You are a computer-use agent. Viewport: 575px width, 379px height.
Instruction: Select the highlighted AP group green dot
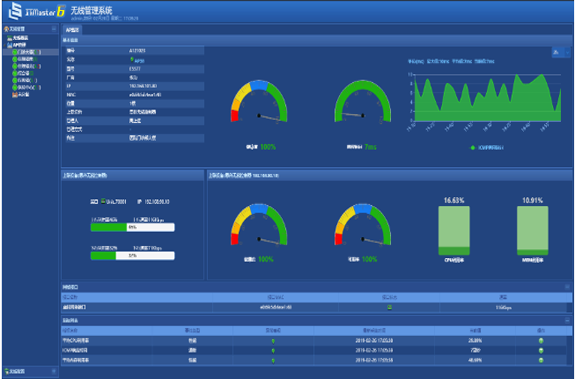15,52
